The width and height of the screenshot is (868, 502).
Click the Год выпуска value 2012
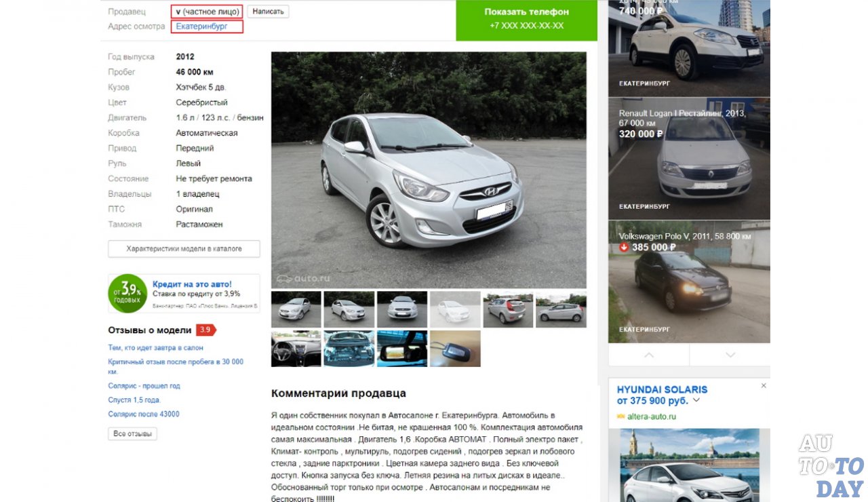pos(185,57)
